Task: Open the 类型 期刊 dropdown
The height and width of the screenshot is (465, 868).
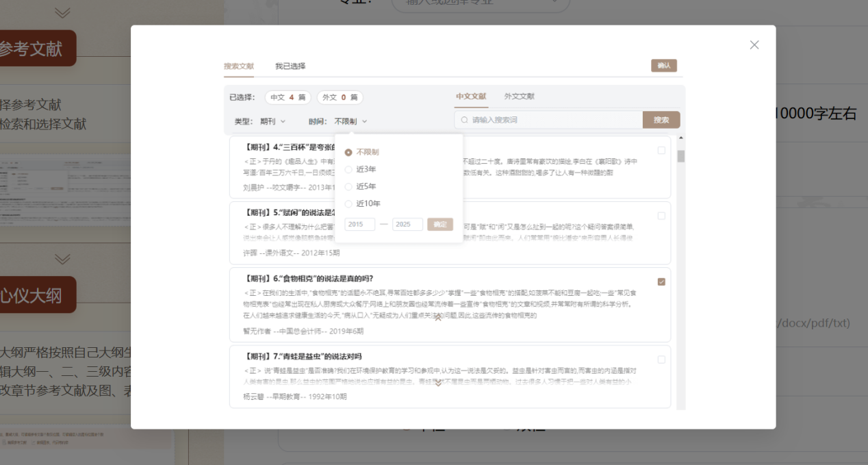Action: coord(272,121)
